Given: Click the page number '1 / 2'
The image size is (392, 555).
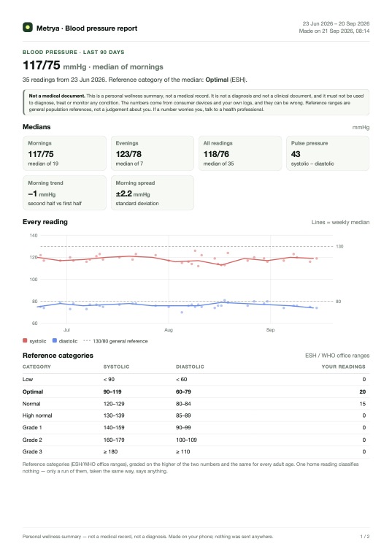Looking at the screenshot, I should click(365, 537).
